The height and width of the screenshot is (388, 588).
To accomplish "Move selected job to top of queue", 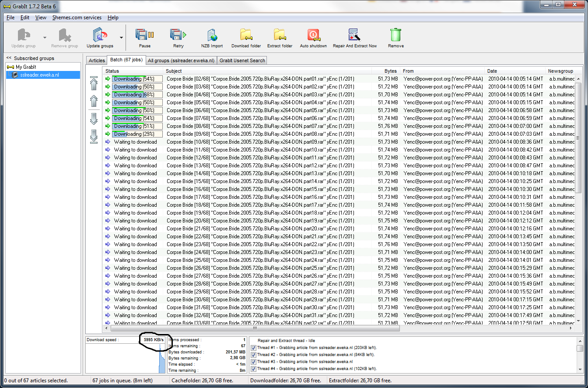I will click(x=94, y=83).
